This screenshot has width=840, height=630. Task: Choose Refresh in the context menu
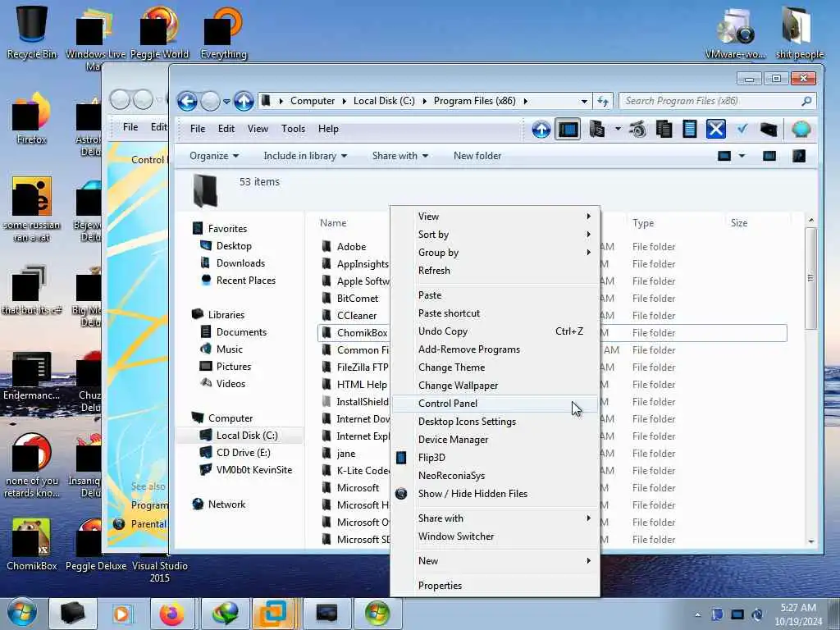tap(495, 271)
